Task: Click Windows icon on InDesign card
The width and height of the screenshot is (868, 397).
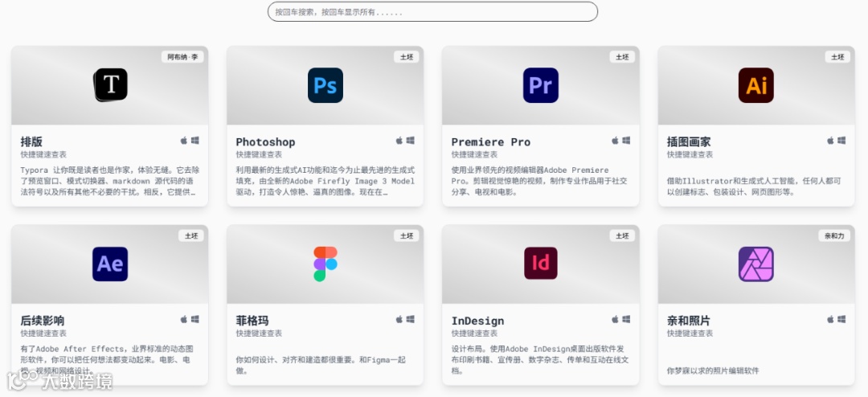Action: click(x=626, y=320)
